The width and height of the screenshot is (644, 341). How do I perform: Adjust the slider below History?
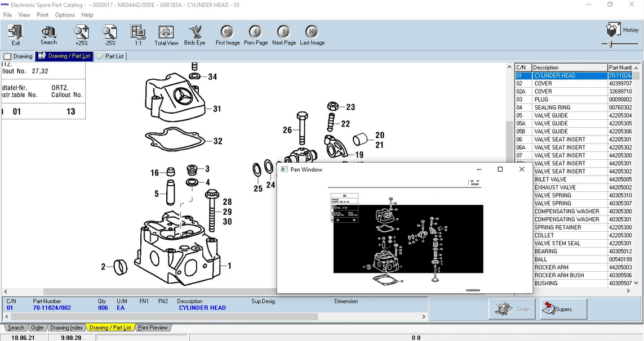[610, 44]
